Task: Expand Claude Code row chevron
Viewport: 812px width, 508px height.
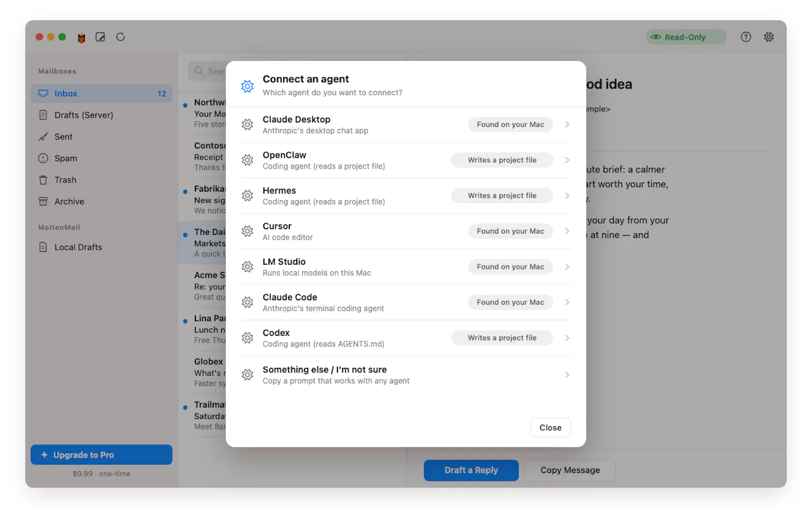Action: pyautogui.click(x=567, y=302)
